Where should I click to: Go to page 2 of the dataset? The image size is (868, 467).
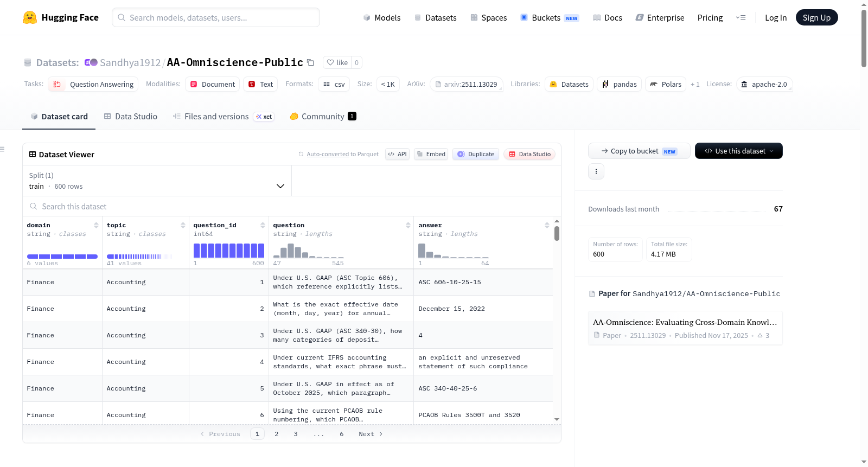[x=277, y=434]
